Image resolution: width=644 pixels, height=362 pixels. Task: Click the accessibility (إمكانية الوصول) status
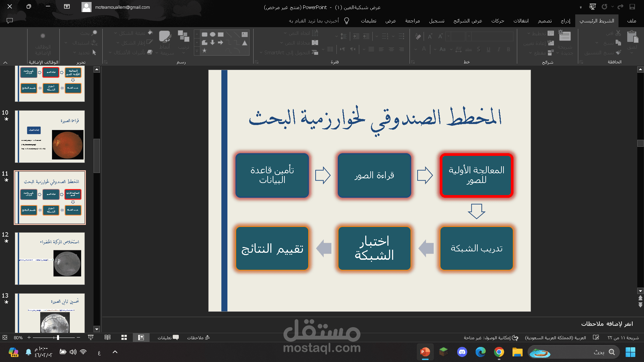(491, 338)
